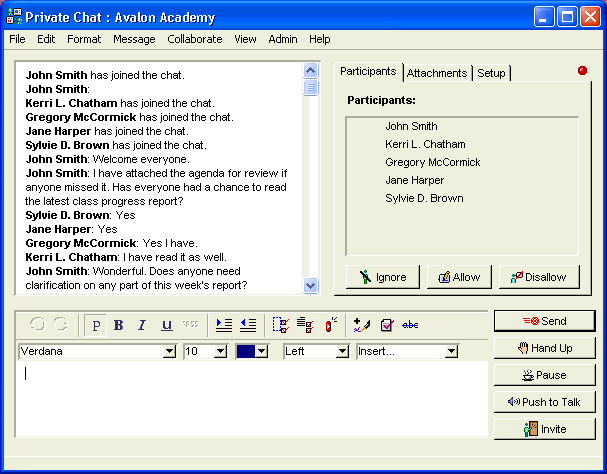Open the Verdana font dropdown
Image resolution: width=607 pixels, height=474 pixels.
pos(169,352)
